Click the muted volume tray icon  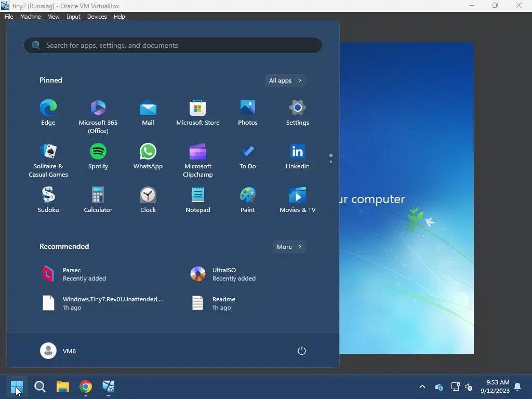click(x=469, y=387)
